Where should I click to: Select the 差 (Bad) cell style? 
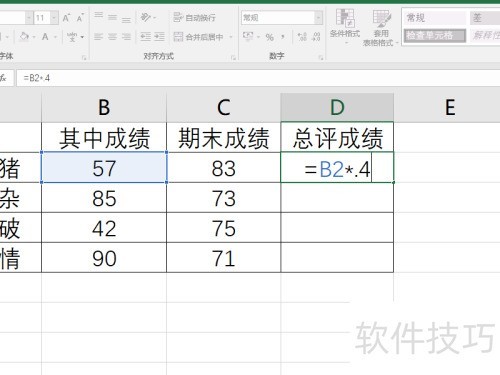click(x=485, y=18)
